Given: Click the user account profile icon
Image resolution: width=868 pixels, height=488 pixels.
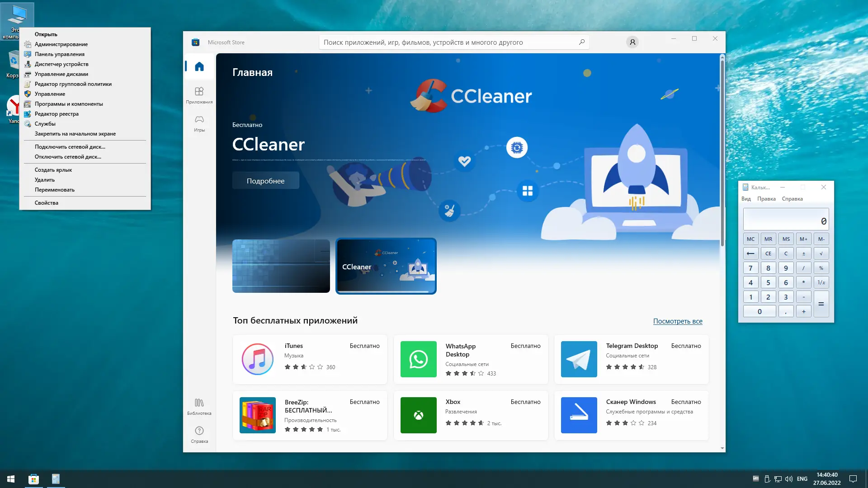Looking at the screenshot, I should [632, 42].
